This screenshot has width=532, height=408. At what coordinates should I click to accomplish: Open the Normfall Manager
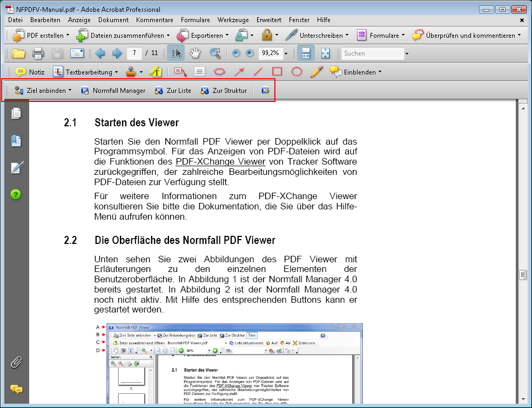click(x=113, y=91)
